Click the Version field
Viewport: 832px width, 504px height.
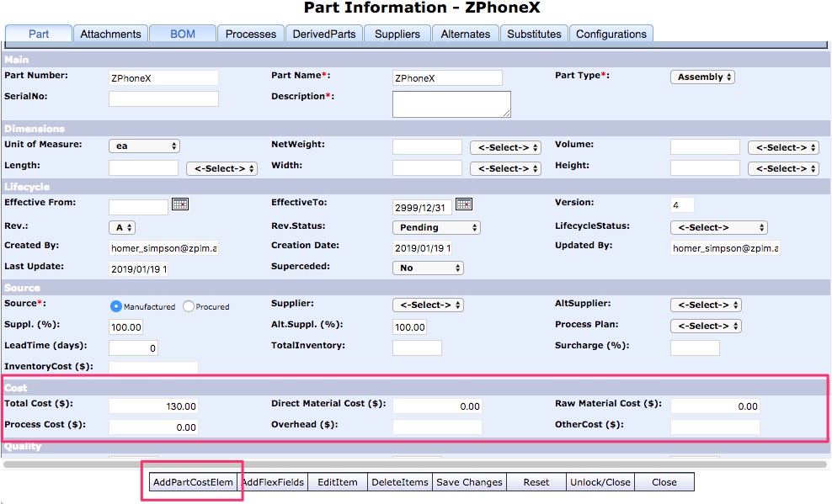click(682, 204)
